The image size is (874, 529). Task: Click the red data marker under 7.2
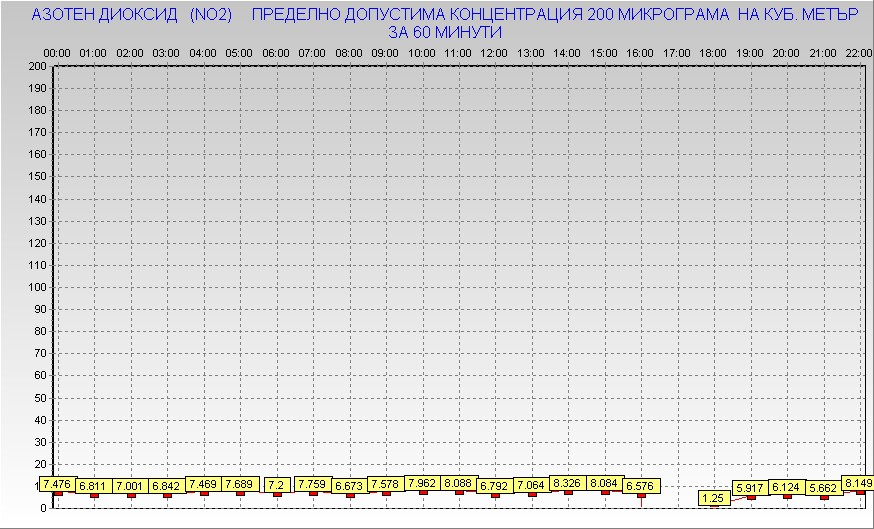277,494
